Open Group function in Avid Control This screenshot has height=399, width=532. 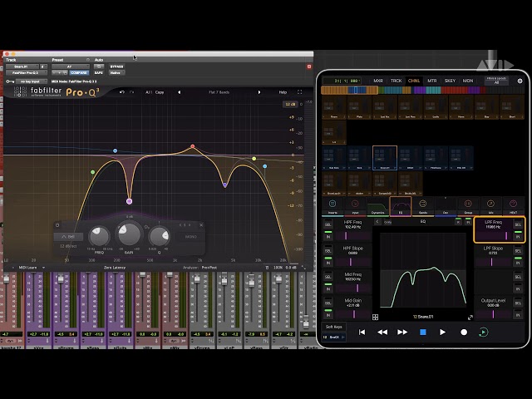click(x=468, y=206)
